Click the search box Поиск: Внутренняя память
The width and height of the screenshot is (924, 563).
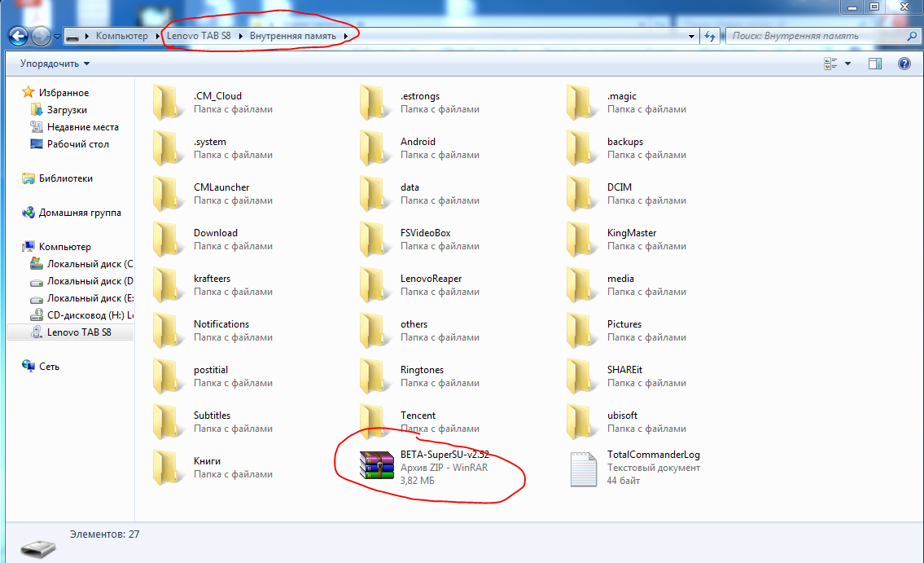coord(817,36)
